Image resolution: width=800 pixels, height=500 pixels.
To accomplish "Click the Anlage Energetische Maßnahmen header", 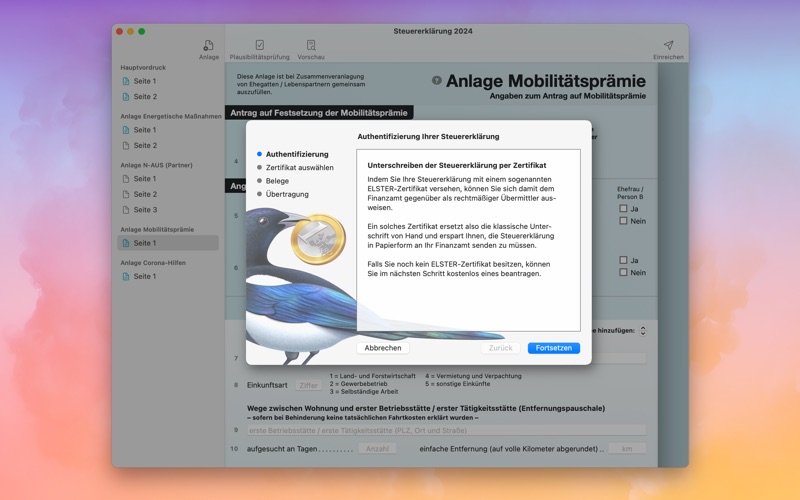I will click(171, 116).
